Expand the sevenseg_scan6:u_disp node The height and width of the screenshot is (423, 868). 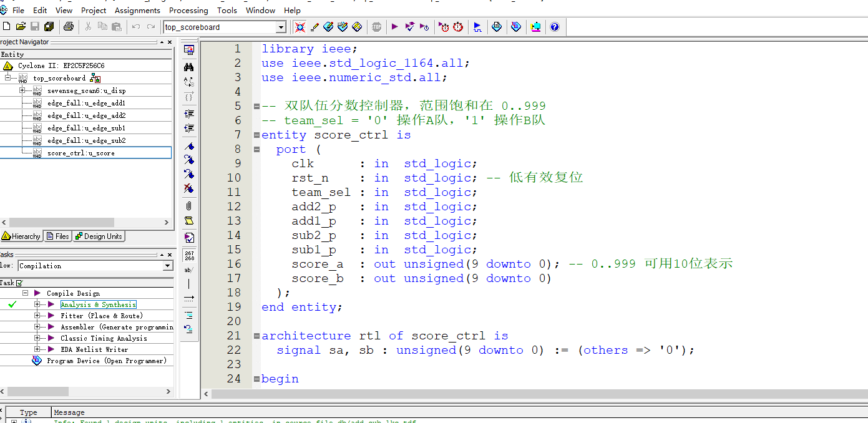point(22,90)
